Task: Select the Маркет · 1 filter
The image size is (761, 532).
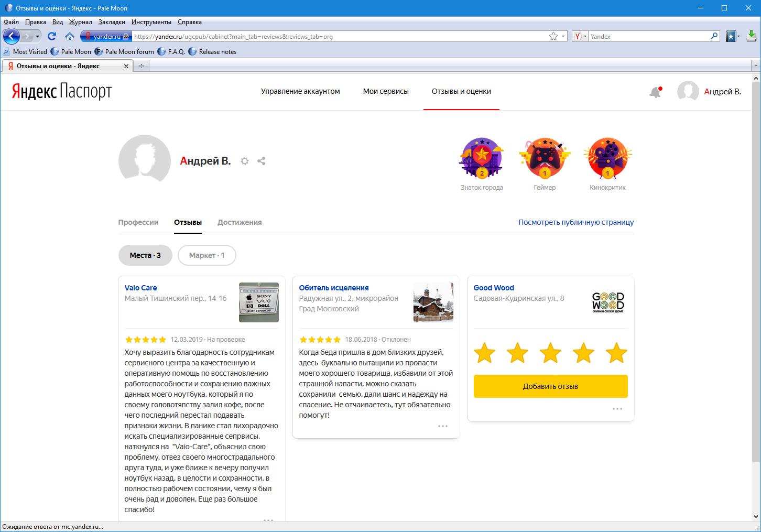Action: (207, 255)
